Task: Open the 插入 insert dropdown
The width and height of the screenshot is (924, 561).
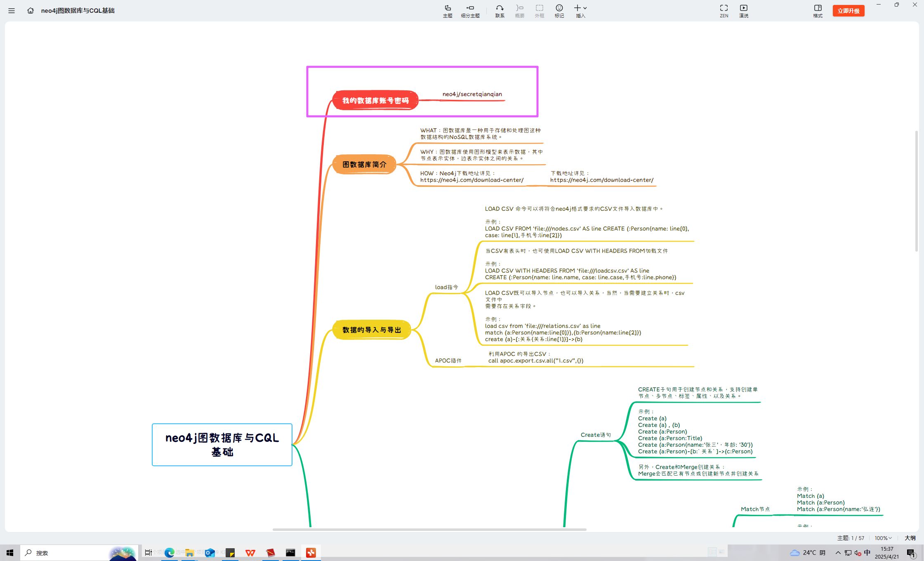Action: coord(580,11)
